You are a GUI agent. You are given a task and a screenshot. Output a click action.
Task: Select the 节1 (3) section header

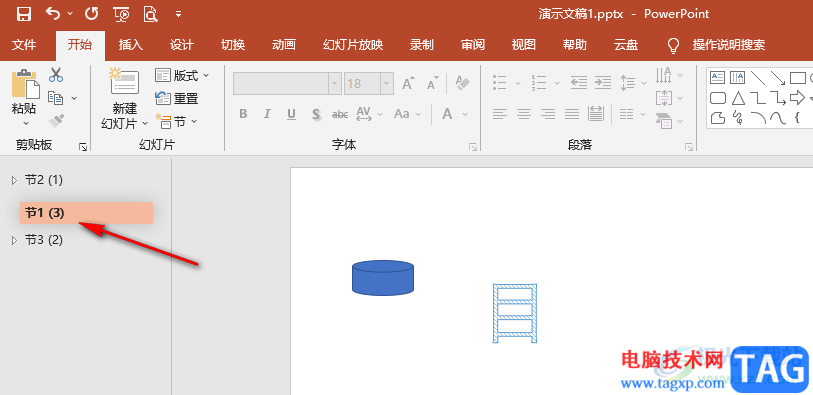pos(87,213)
